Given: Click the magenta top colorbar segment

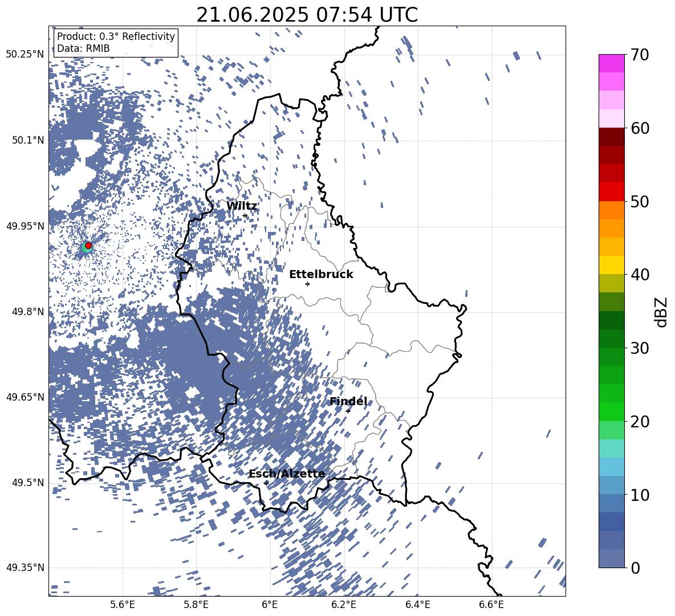Looking at the screenshot, I should click(x=611, y=63).
